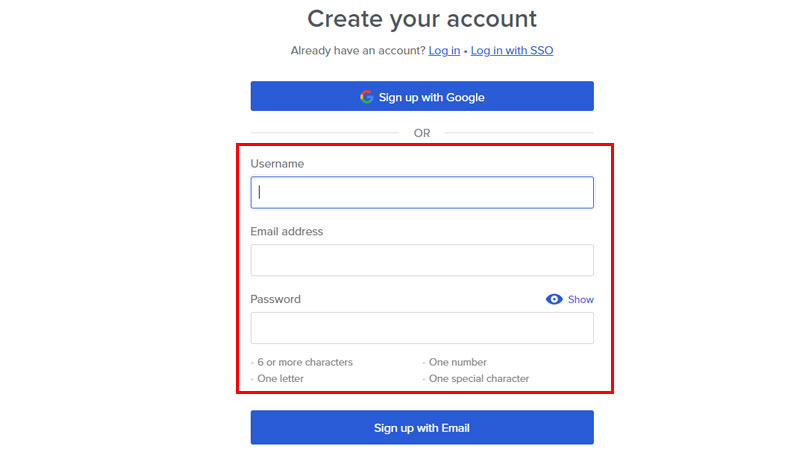Viewport: 800px width, 450px height.
Task: Open the Log in link
Action: click(444, 50)
